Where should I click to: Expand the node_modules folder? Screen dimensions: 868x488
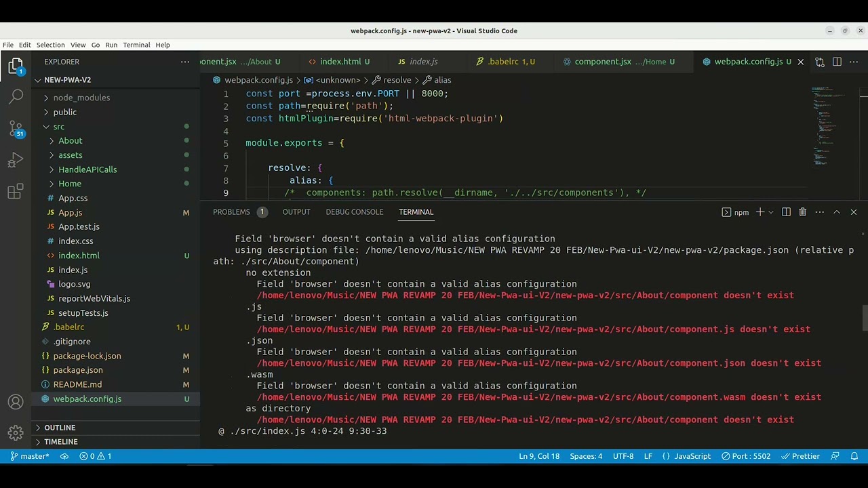pyautogui.click(x=115, y=98)
